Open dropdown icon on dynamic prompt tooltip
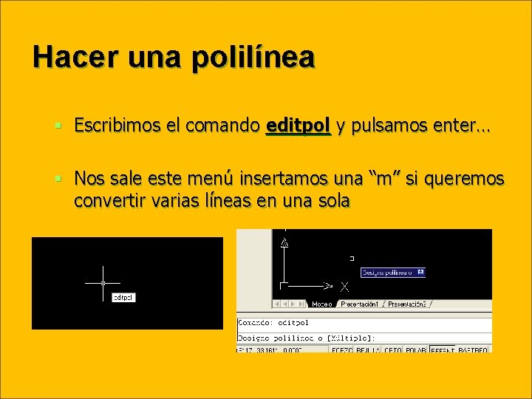This screenshot has width=532, height=399. [420, 272]
